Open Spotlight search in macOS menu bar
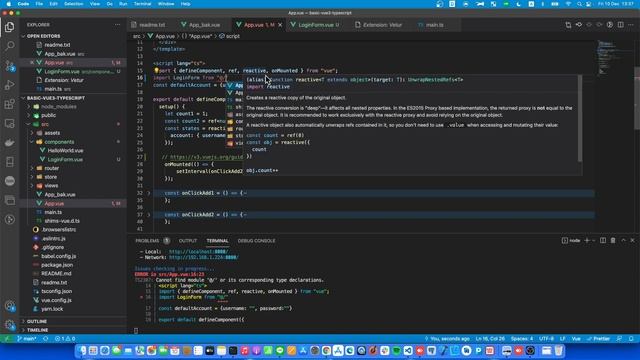Image resolution: width=640 pixels, height=360 pixels. [x=579, y=4]
